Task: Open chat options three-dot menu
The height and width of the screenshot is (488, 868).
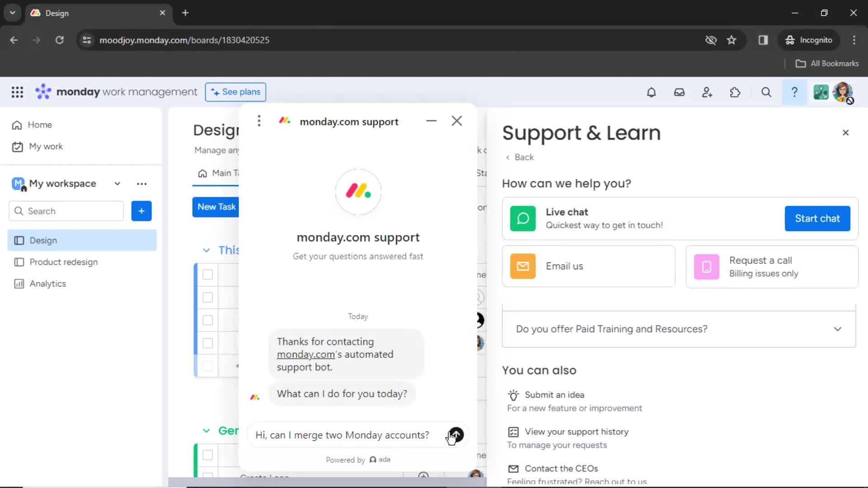Action: (259, 121)
